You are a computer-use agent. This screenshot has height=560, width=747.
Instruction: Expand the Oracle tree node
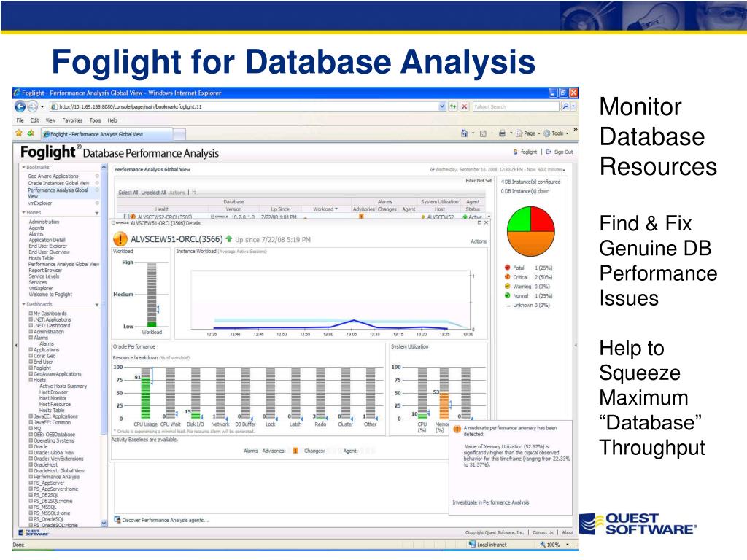pos(31,446)
